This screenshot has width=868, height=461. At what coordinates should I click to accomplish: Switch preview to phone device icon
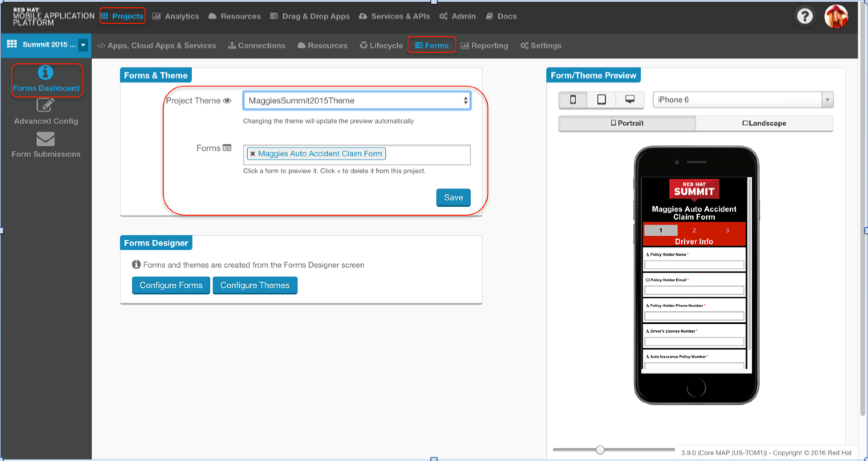(573, 99)
